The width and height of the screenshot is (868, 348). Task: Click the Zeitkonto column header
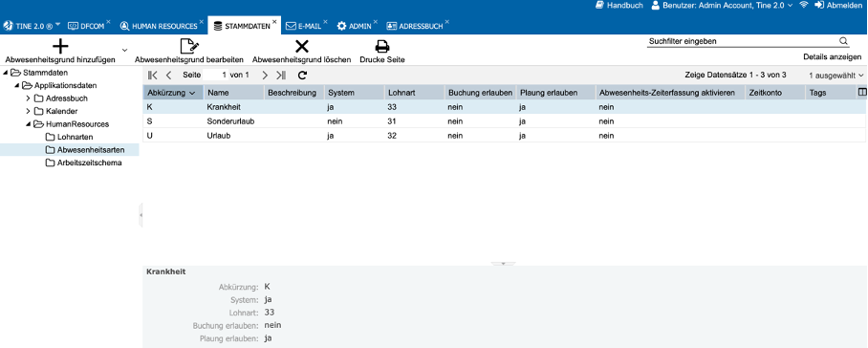click(x=775, y=93)
